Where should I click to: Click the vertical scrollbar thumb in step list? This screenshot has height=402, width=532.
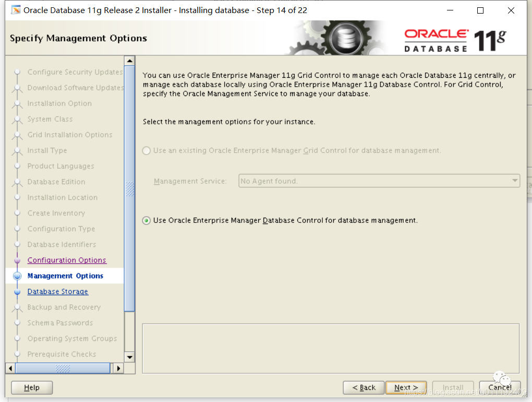click(129, 188)
